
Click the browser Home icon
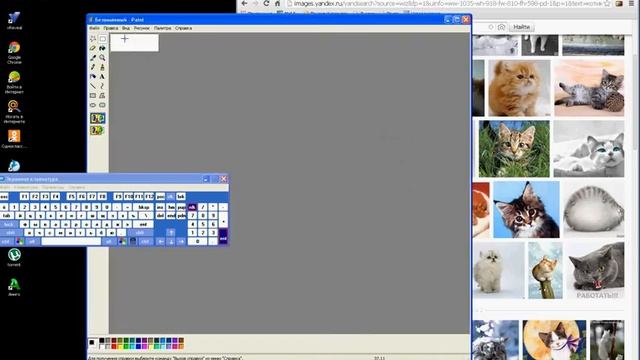[278, 3]
